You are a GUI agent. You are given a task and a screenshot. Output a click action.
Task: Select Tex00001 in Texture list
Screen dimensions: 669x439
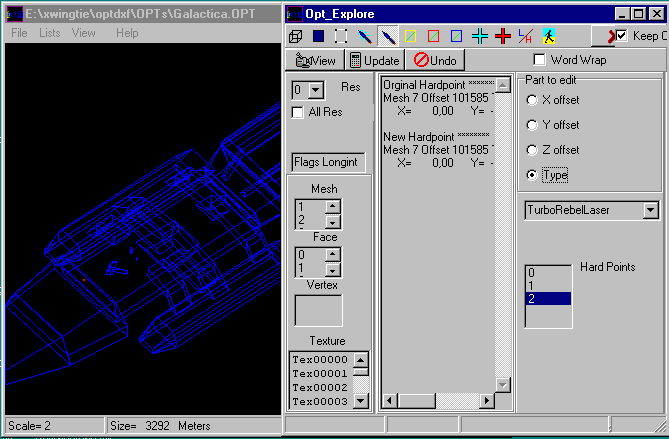tap(321, 373)
